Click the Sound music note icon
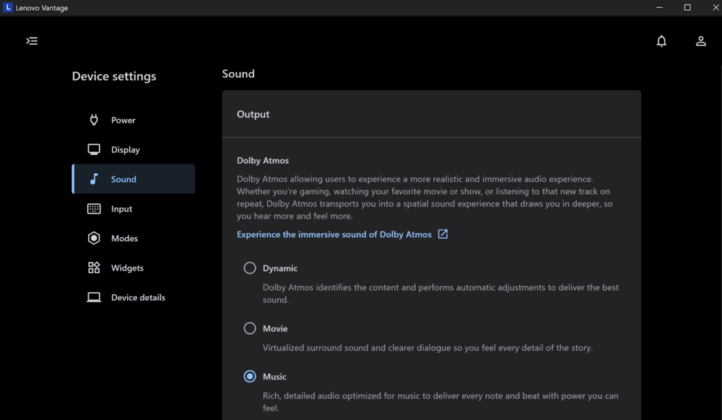The image size is (722, 420). tap(94, 179)
